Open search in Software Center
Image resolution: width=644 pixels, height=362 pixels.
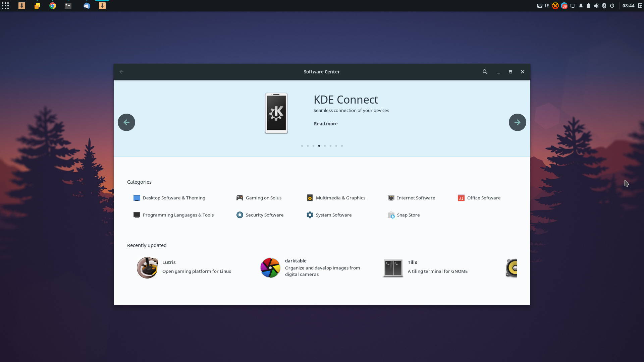click(485, 72)
